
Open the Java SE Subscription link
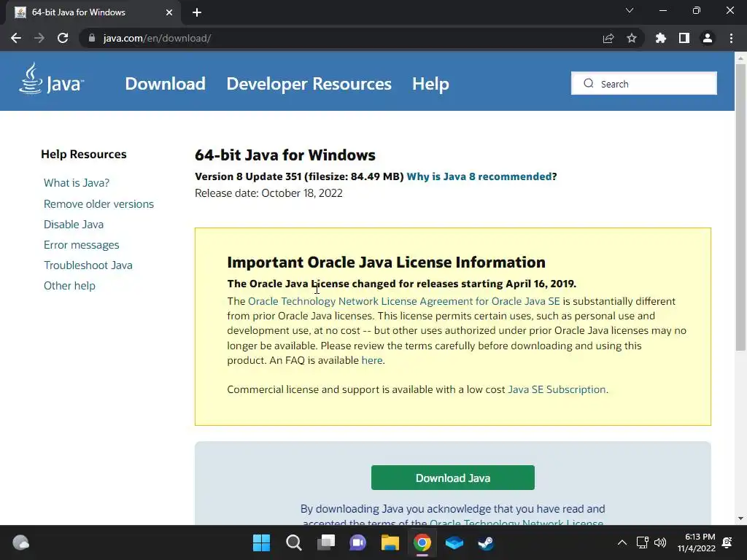point(557,389)
